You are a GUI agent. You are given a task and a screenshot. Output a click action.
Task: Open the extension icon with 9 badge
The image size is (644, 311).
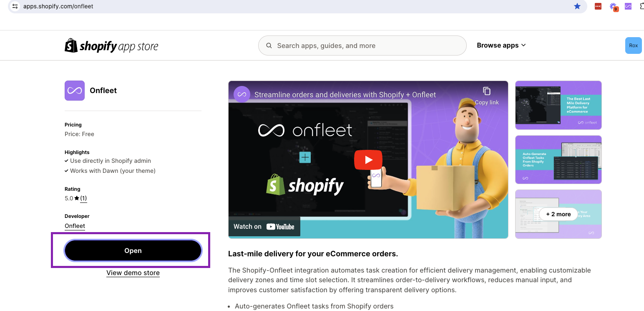613,7
